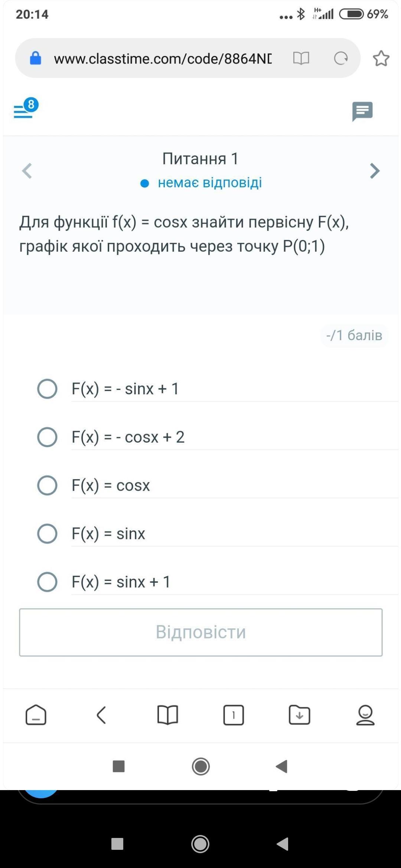Open the profile account icon
This screenshot has height=868, width=401.
365,715
